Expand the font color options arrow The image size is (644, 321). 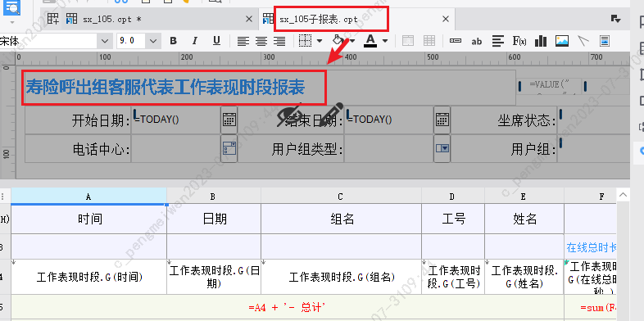(385, 41)
